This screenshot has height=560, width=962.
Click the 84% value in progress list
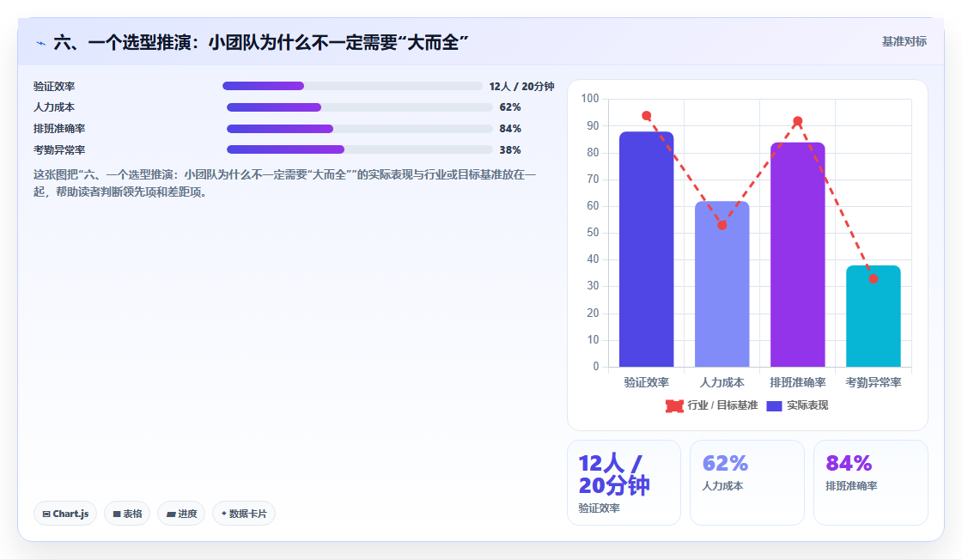coord(510,129)
